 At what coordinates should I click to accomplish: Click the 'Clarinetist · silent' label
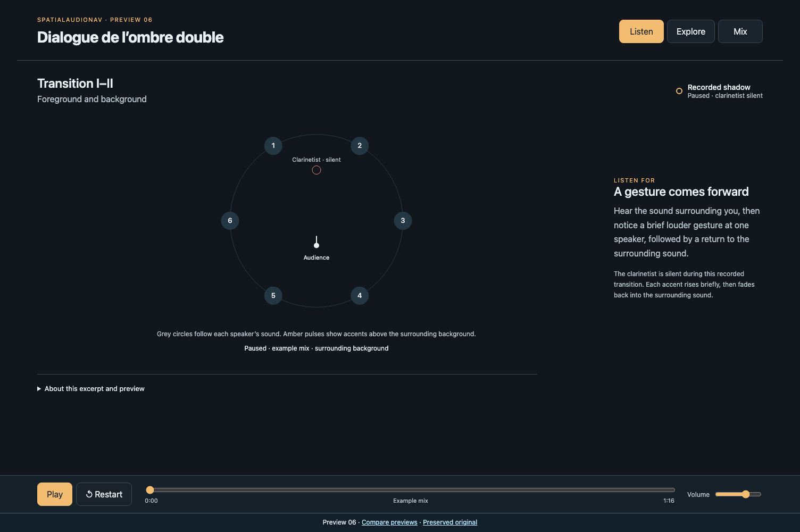click(316, 160)
